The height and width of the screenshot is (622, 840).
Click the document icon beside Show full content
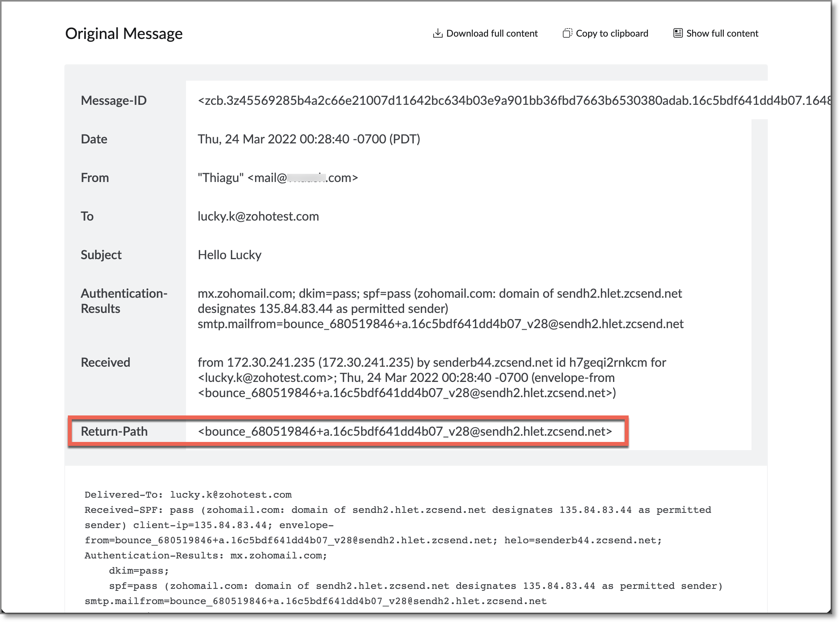click(x=678, y=34)
